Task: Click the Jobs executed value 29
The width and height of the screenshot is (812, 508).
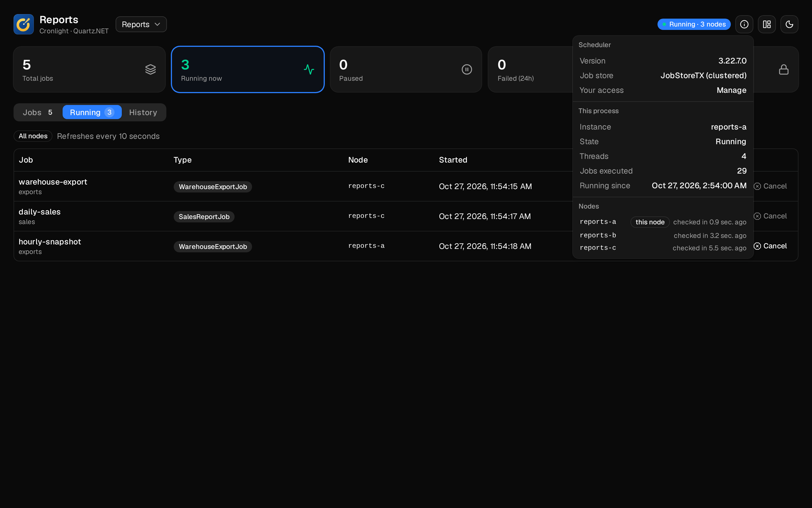Action: point(742,171)
